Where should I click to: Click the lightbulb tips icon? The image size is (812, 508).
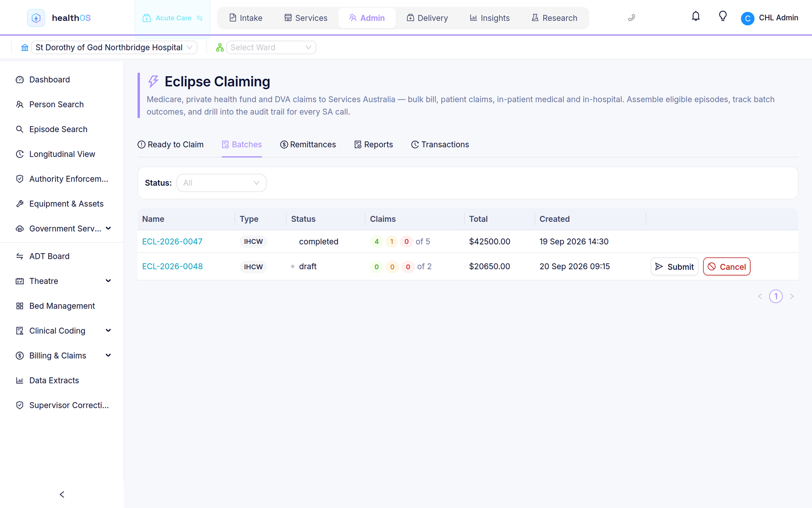(x=723, y=17)
